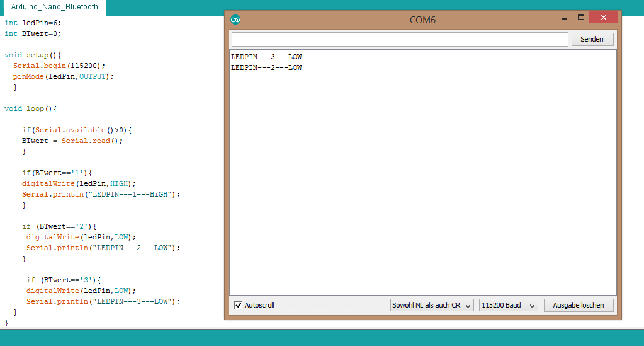This screenshot has height=346, width=644.
Task: Click output line 'LEDPIN---2---LOW' in serial monitor
Action: click(266, 67)
